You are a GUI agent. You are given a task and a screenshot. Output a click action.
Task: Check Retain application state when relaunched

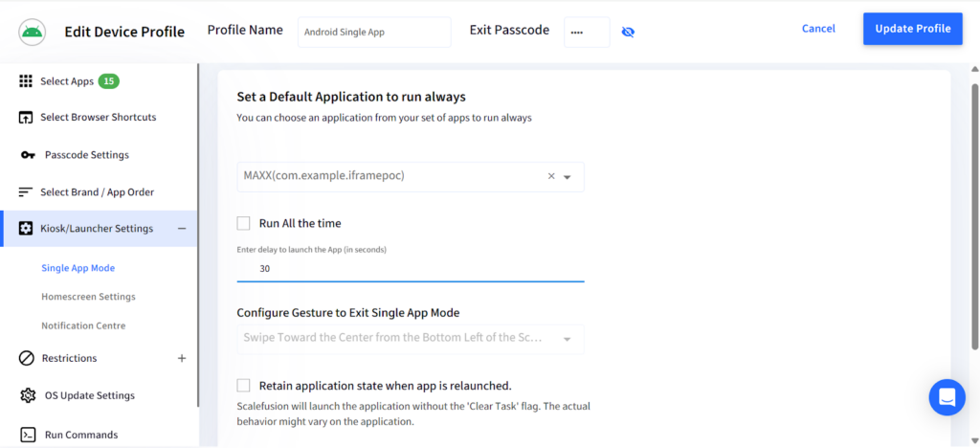click(244, 386)
